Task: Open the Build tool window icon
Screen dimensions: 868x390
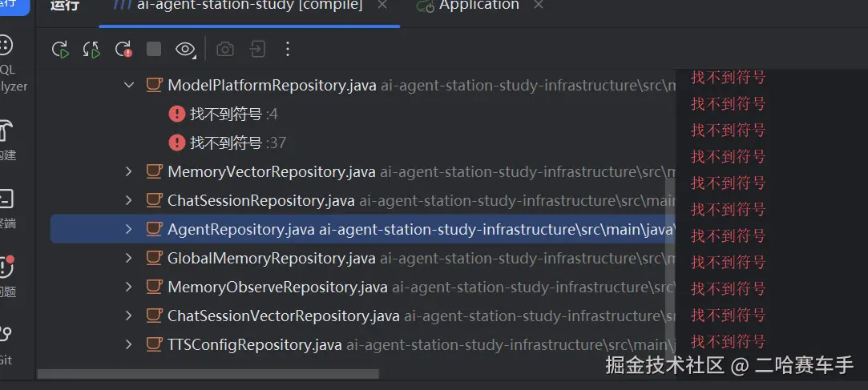Action: 6,131
